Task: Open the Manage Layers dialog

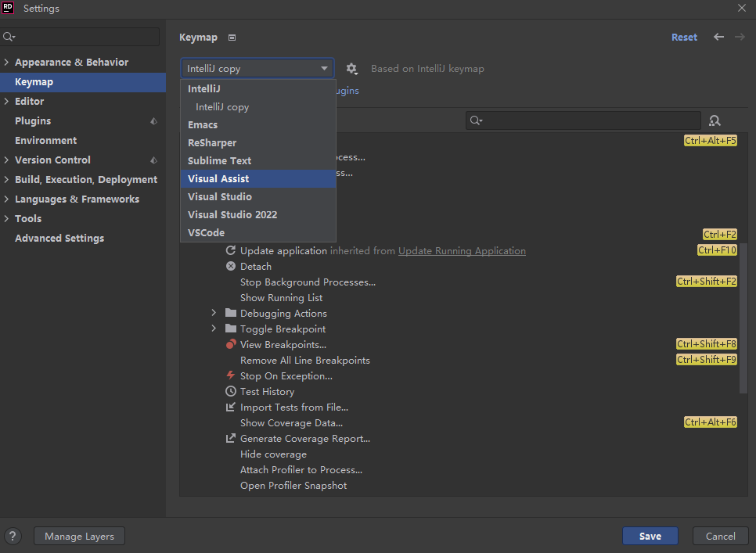Action: (80, 536)
